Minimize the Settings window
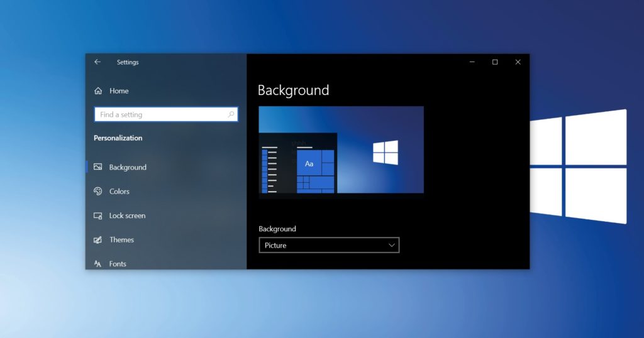 472,62
